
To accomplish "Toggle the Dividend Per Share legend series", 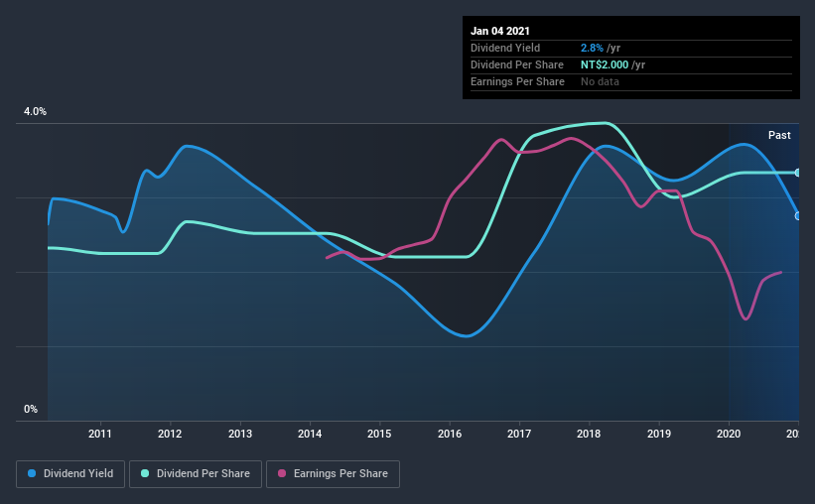I will [196, 474].
